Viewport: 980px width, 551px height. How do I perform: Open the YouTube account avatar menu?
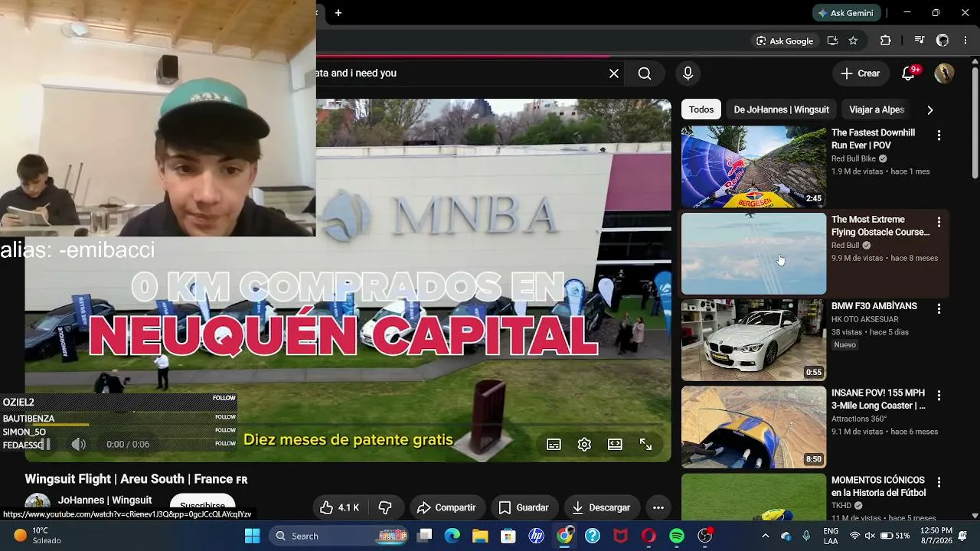tap(944, 73)
